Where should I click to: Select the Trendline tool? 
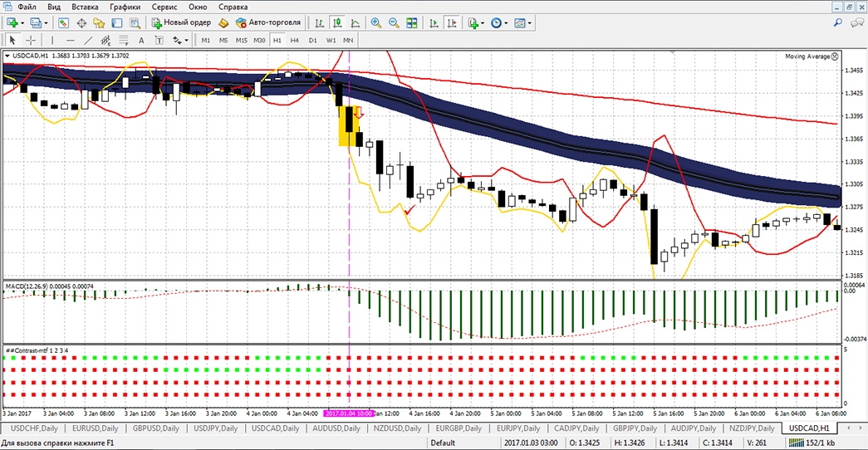point(87,40)
